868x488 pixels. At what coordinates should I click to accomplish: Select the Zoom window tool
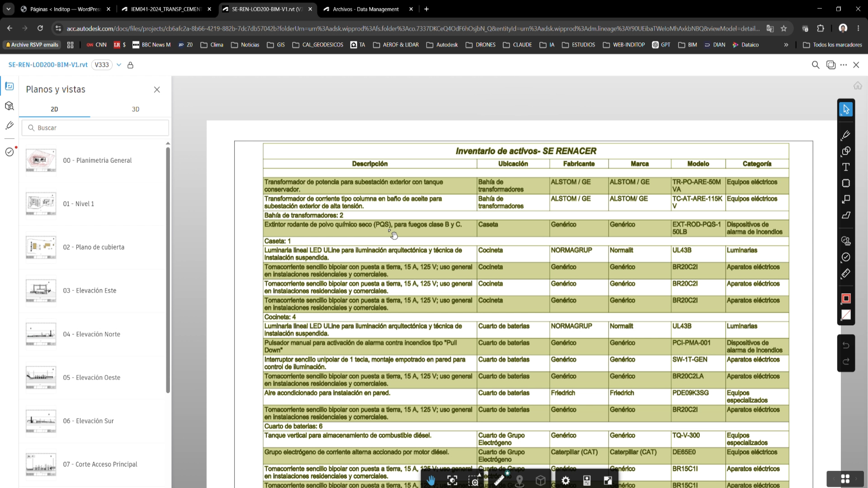point(474,480)
